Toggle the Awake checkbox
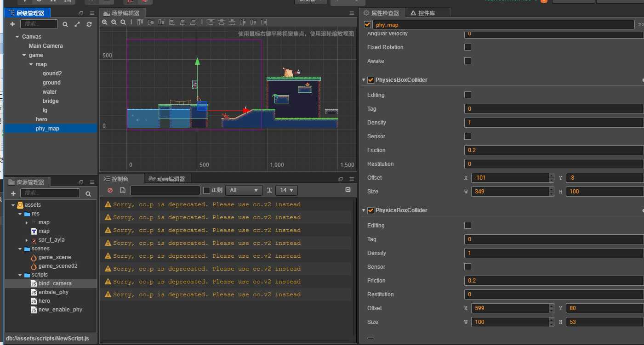644x345 pixels. pyautogui.click(x=467, y=61)
